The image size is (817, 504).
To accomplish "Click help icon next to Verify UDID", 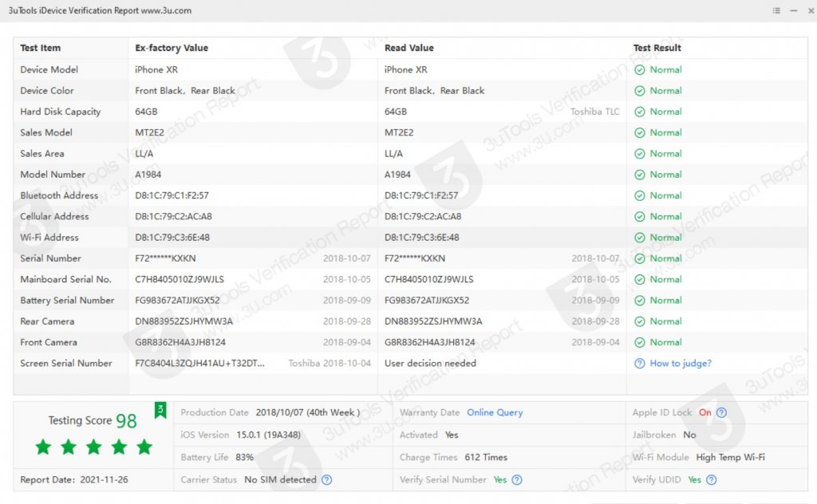I will pos(711,479).
